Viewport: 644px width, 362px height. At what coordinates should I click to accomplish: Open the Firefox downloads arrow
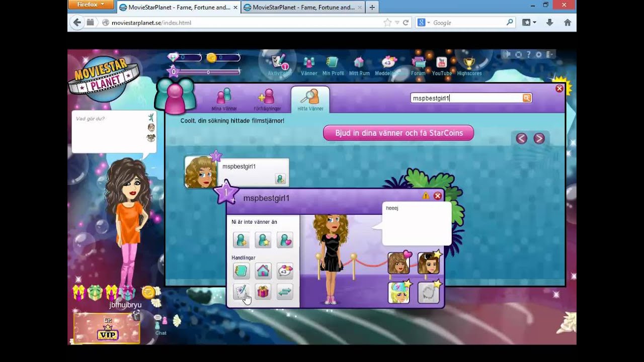549,23
